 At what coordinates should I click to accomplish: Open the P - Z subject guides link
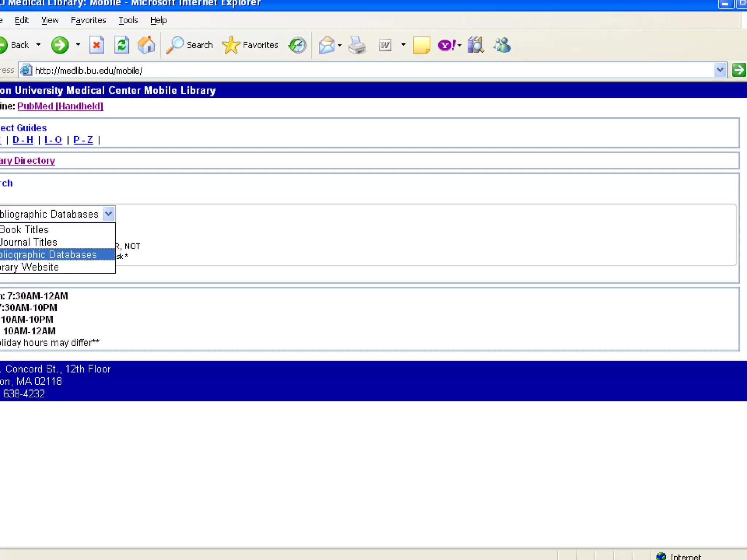[x=83, y=140]
